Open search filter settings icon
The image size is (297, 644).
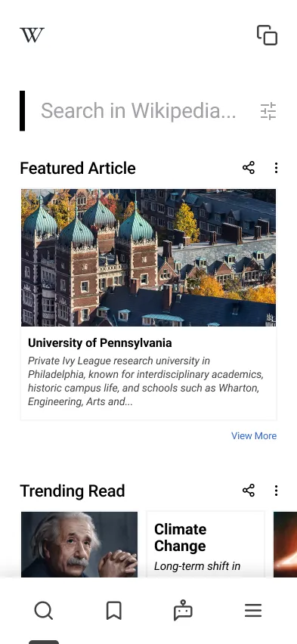[x=268, y=111]
